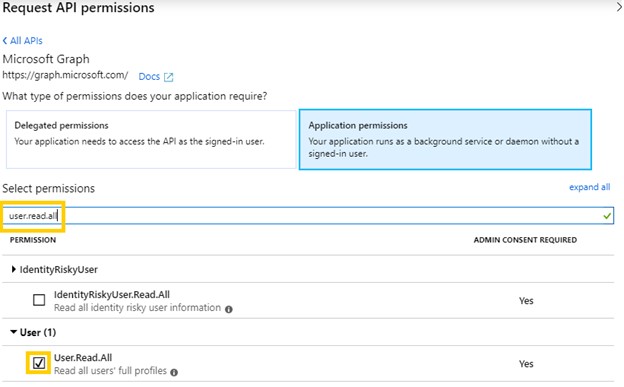Screen dimensions: 624x387
Task: Show info for IdentityRiskyUser.Read.All
Action: 228,309
